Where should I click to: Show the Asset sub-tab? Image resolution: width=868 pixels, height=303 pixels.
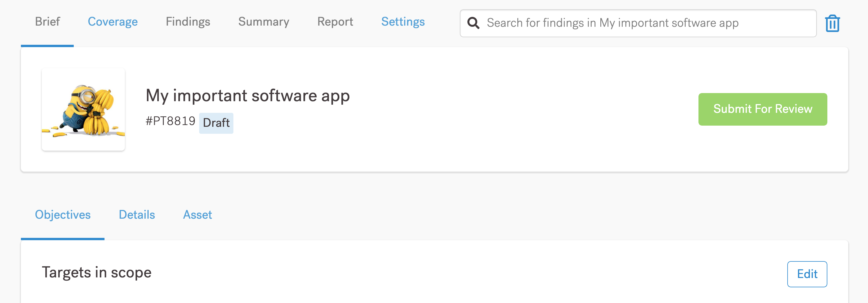pyautogui.click(x=197, y=215)
